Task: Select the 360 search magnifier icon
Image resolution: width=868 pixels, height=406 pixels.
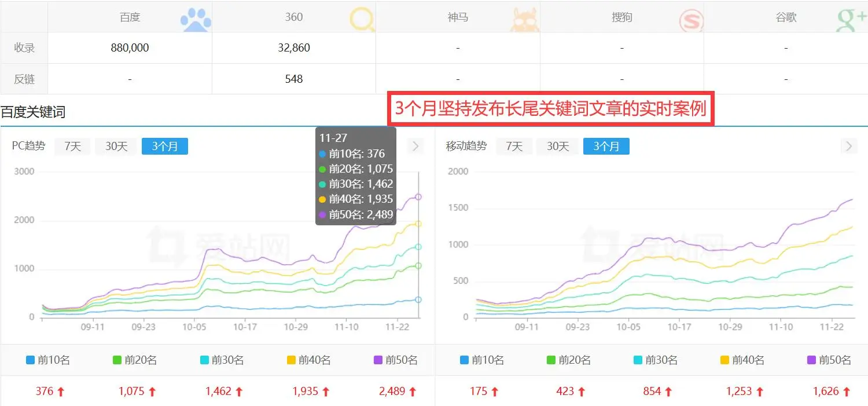Action: (362, 19)
